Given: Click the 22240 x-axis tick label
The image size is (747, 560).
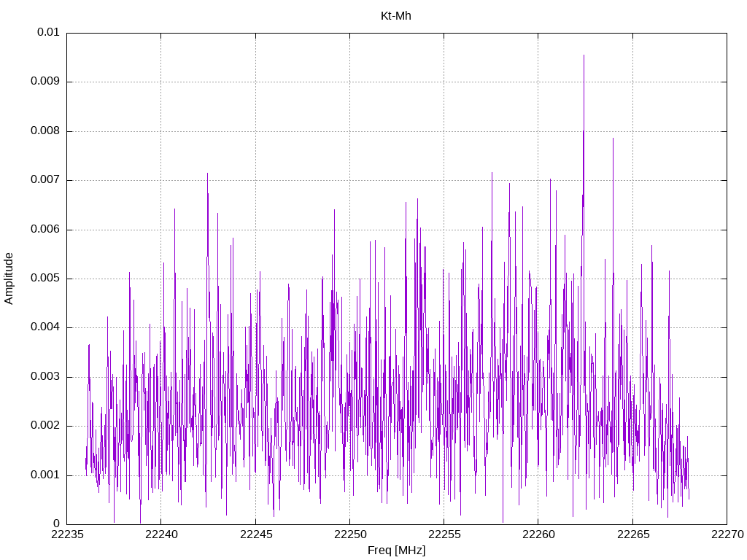Looking at the screenshot, I should pos(160,536).
